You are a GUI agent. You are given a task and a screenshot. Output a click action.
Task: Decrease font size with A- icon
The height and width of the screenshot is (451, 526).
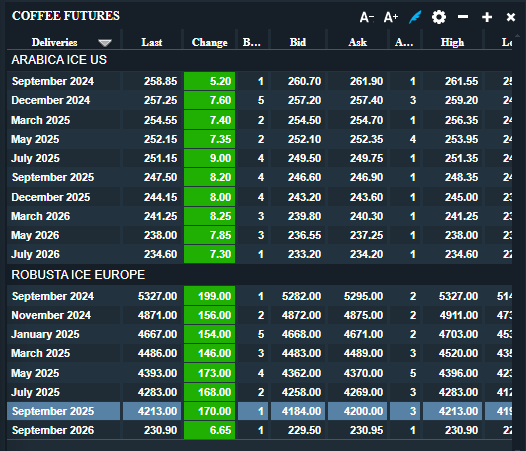click(367, 17)
